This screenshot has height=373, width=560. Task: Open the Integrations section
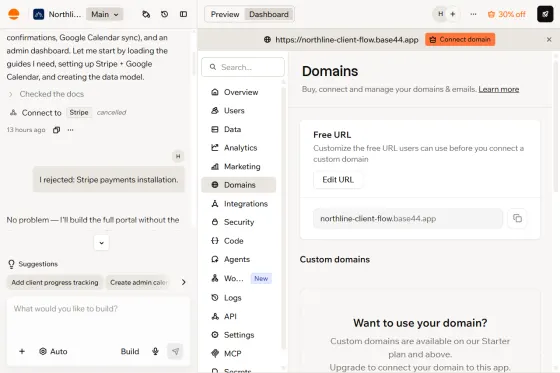click(x=239, y=204)
